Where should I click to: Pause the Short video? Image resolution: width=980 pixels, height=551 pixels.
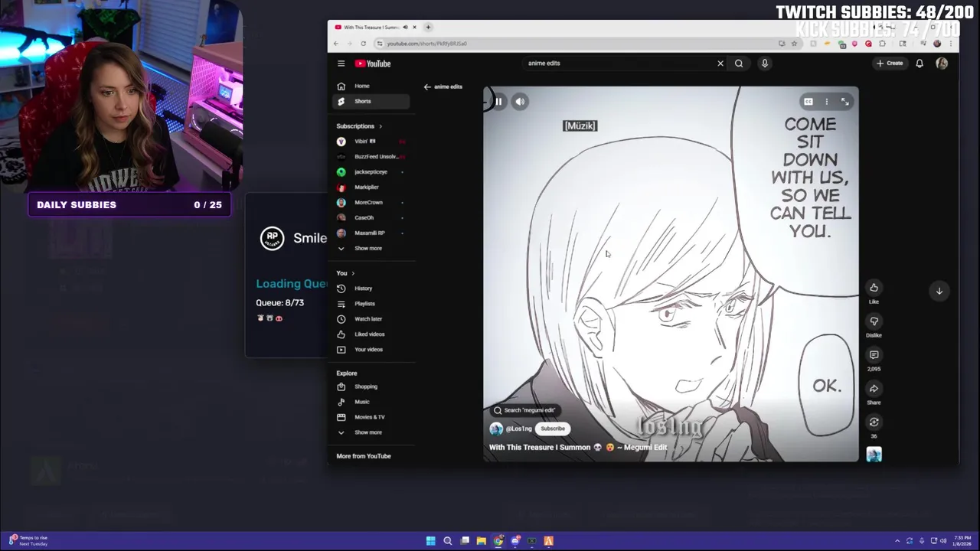498,101
